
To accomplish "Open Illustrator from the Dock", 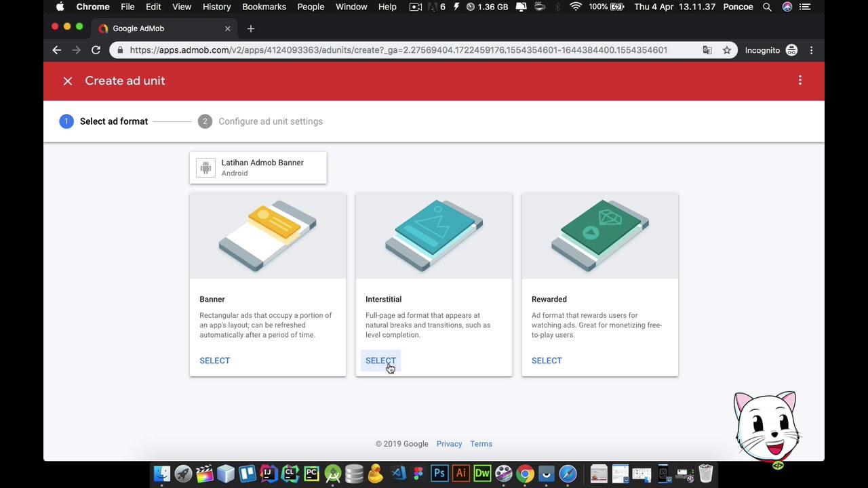I will pyautogui.click(x=461, y=473).
